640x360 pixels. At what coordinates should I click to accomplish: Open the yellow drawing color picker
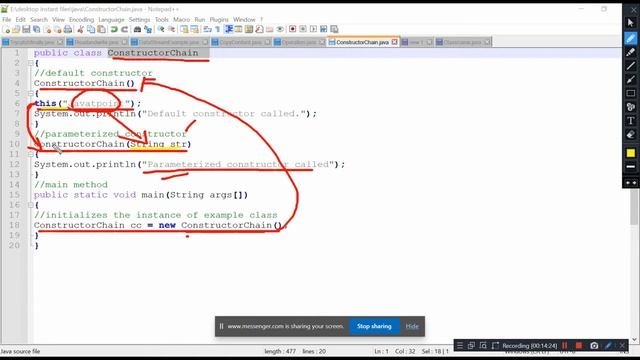[631, 153]
